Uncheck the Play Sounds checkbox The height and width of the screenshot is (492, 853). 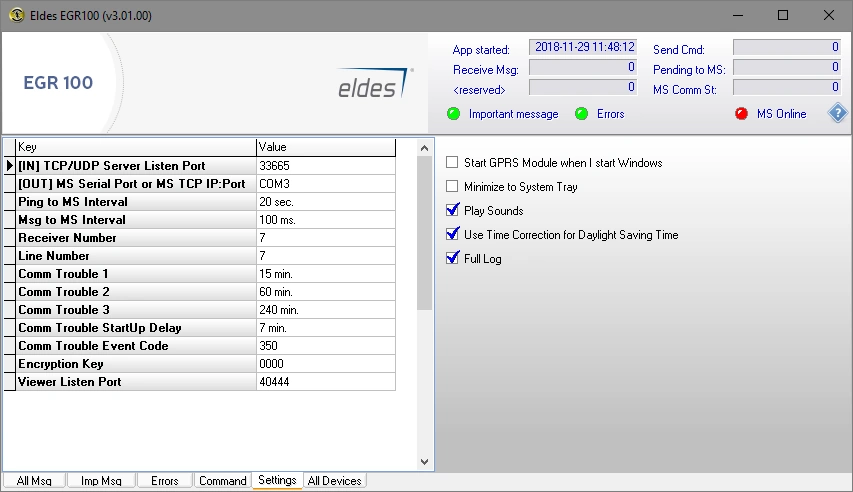pyautogui.click(x=452, y=210)
